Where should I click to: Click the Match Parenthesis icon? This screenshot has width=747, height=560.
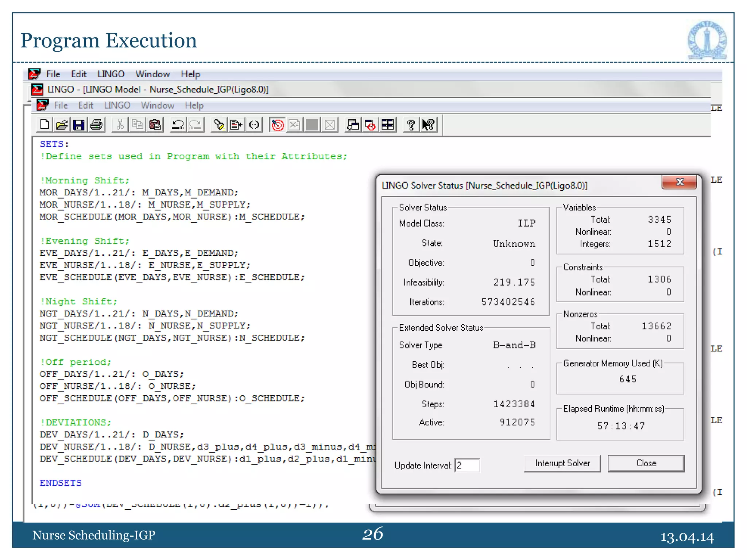click(x=254, y=125)
